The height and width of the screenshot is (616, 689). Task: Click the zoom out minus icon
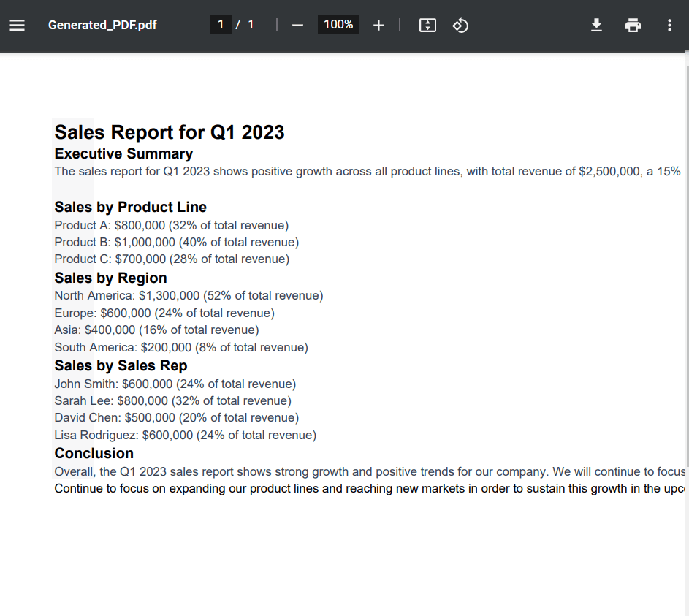click(x=297, y=26)
